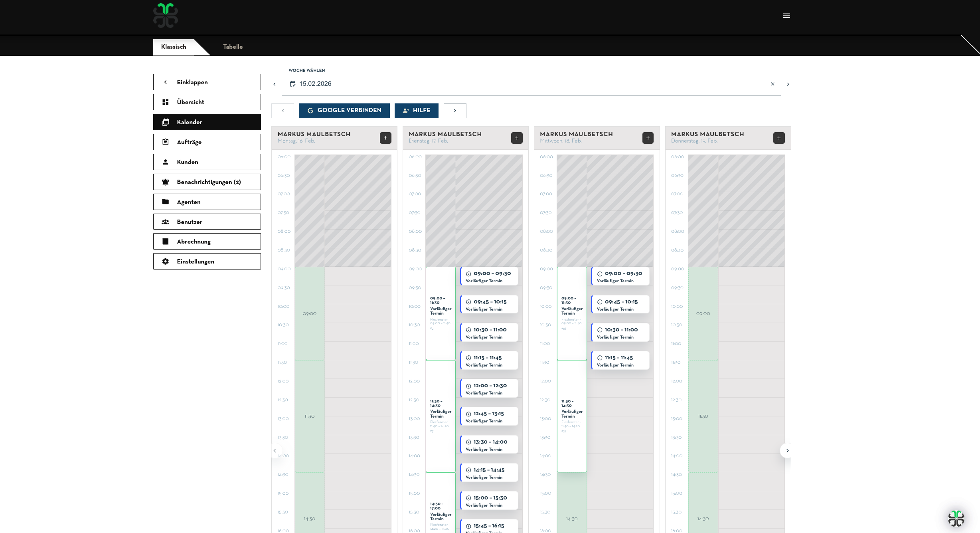Open the chat widget logo icon
980x533 pixels.
click(956, 518)
